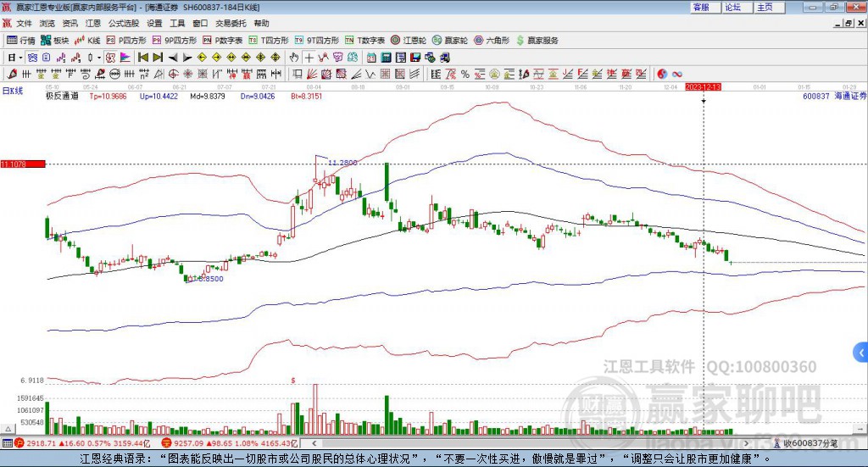Click the first yellow diamond arrow icon
This screenshot has height=467, width=868.
[x=202, y=58]
